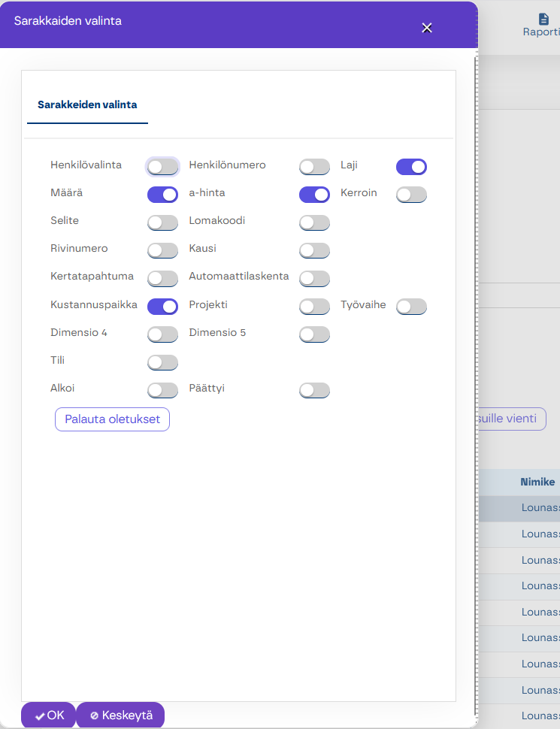Disable the a-hinta column toggle
Image resolution: width=560 pixels, height=729 pixels.
[314, 195]
